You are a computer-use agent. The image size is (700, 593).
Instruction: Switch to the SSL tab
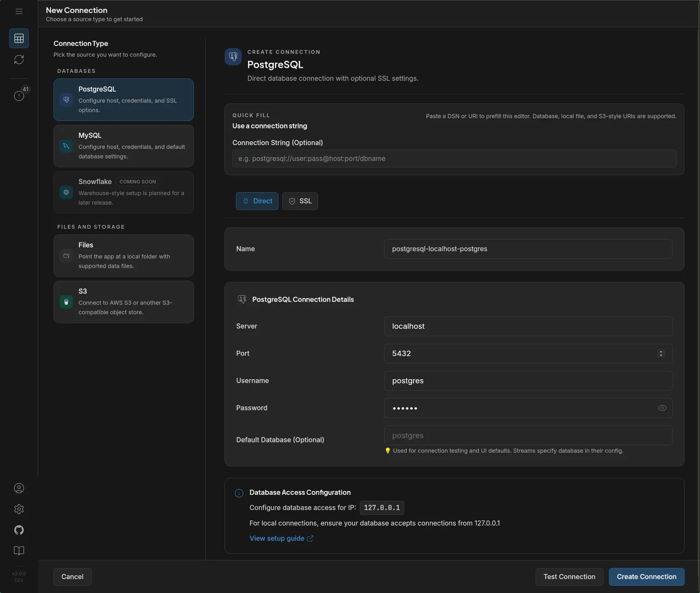click(x=300, y=201)
